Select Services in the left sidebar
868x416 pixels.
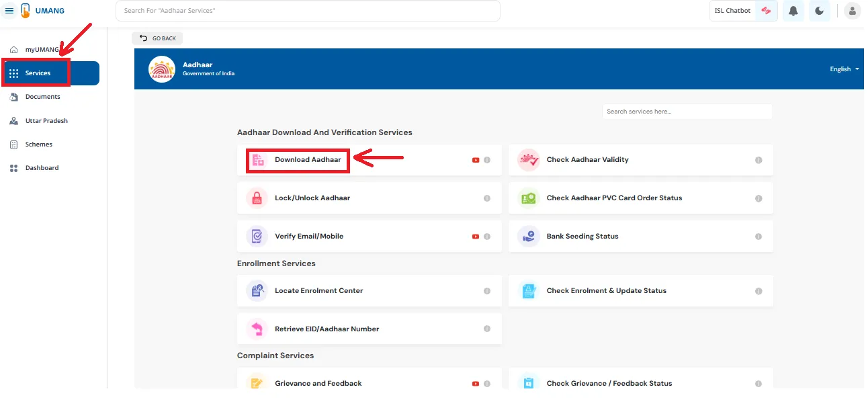(x=38, y=73)
